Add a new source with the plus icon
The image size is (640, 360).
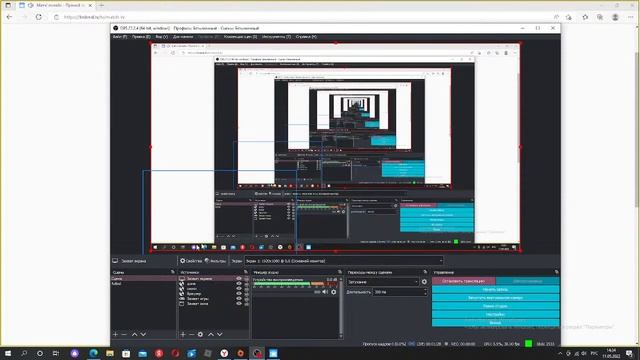(x=183, y=334)
